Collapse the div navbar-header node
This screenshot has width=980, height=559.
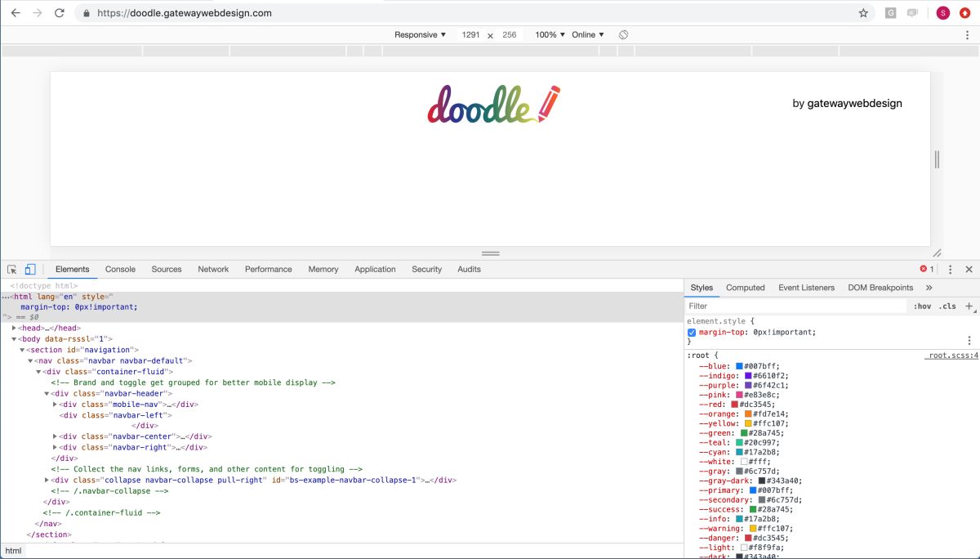[47, 393]
